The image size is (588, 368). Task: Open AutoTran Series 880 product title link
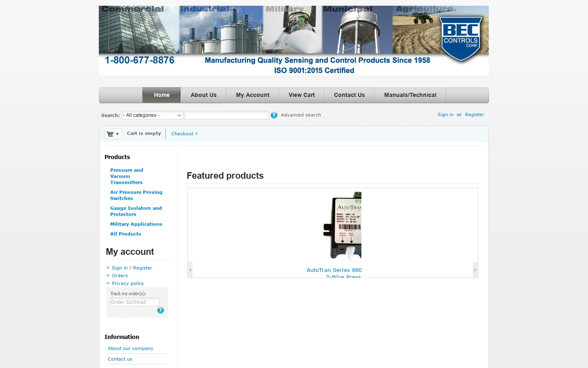tap(334, 273)
